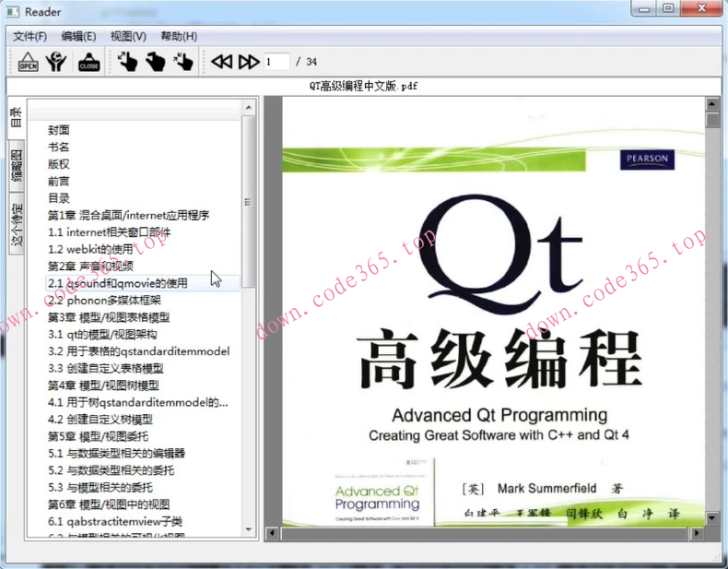Select 前言 in the contents list
Image resolution: width=728 pixels, height=569 pixels.
58,181
